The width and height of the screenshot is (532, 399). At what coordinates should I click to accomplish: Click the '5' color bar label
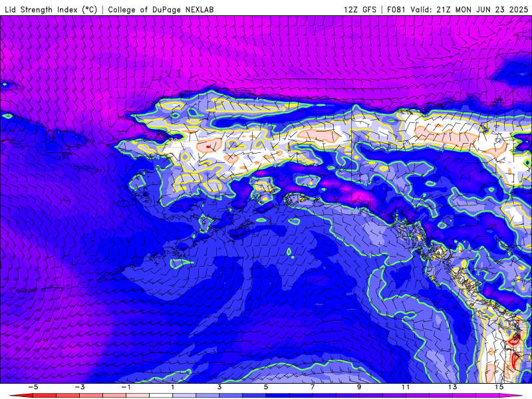[x=266, y=387]
